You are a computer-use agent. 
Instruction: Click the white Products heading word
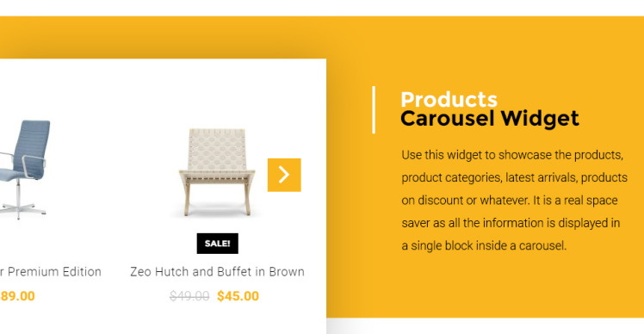coord(449,99)
